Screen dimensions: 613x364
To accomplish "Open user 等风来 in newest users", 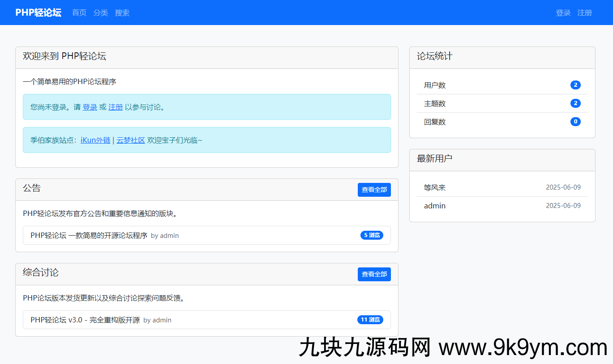I will pyautogui.click(x=435, y=187).
